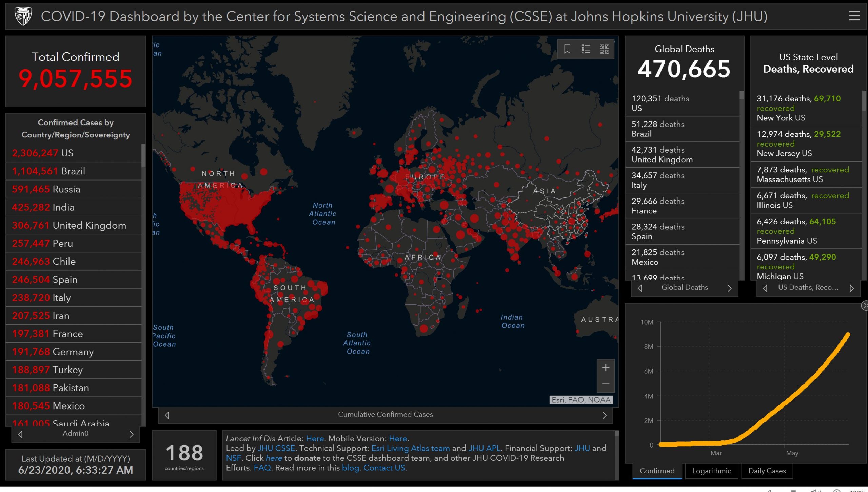Open the bookmarks icon on map
The width and height of the screenshot is (868, 492).
pos(567,49)
